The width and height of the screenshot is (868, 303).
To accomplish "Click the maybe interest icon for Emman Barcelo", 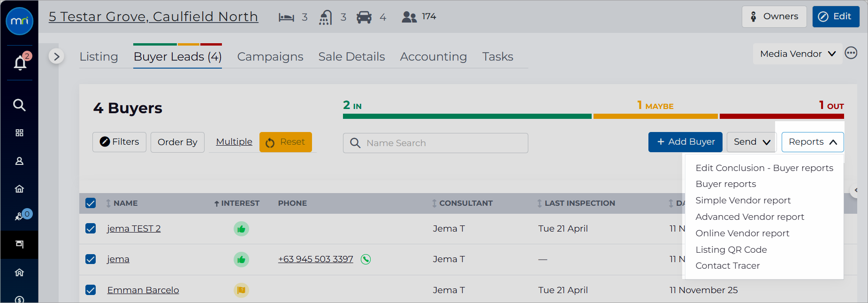I will 241,290.
